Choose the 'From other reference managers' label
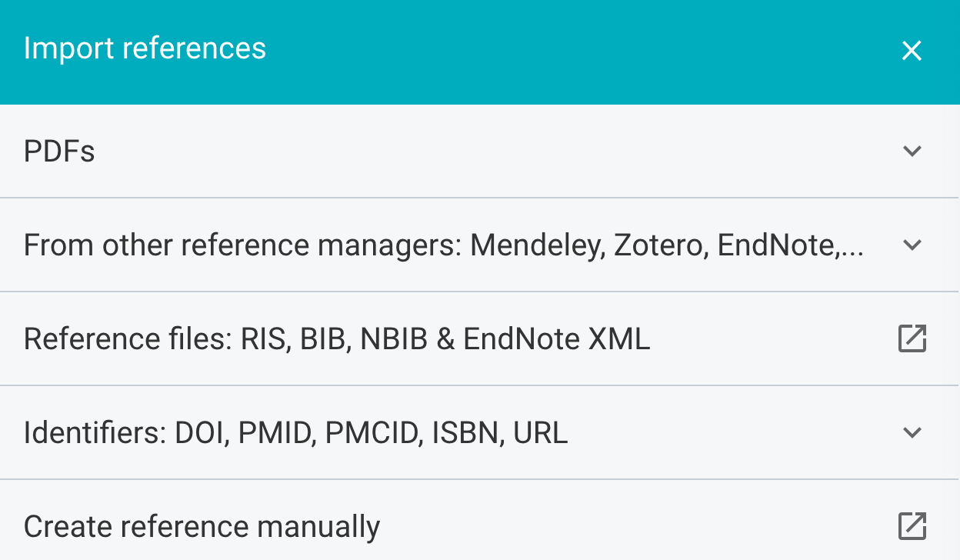 click(x=238, y=245)
